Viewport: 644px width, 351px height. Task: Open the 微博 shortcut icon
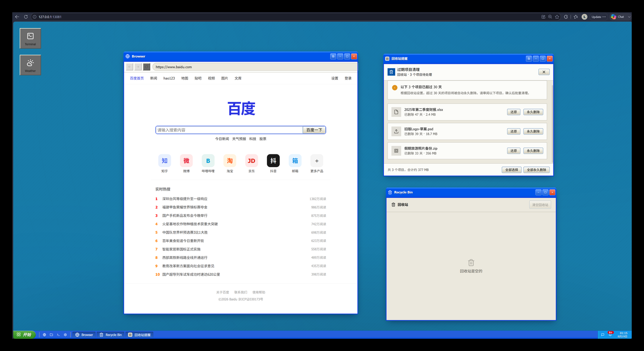tap(186, 161)
